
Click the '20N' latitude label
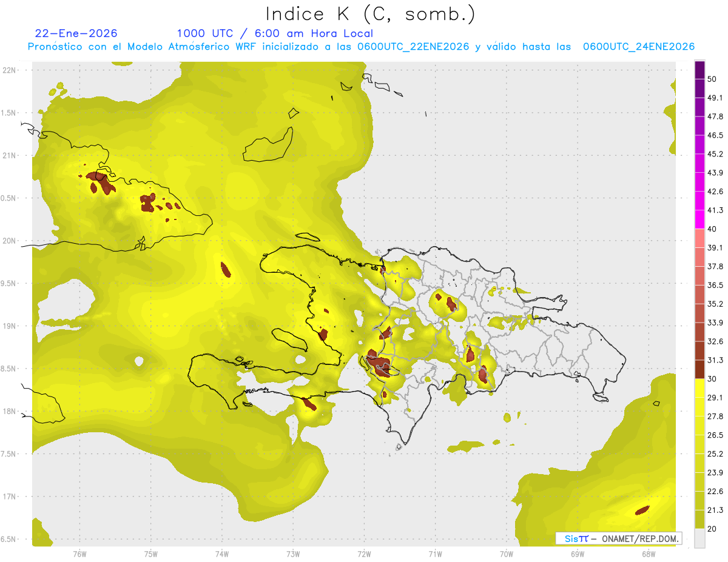point(10,241)
